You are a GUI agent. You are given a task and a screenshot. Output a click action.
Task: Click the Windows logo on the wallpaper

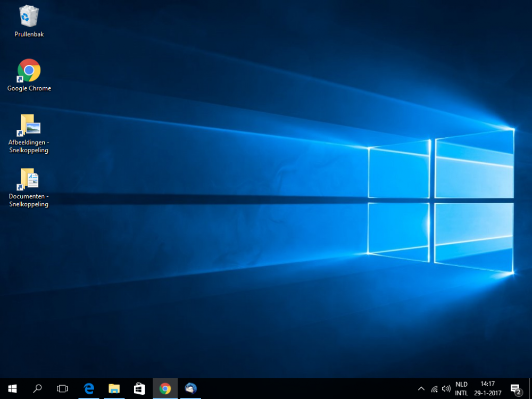pyautogui.click(x=441, y=202)
